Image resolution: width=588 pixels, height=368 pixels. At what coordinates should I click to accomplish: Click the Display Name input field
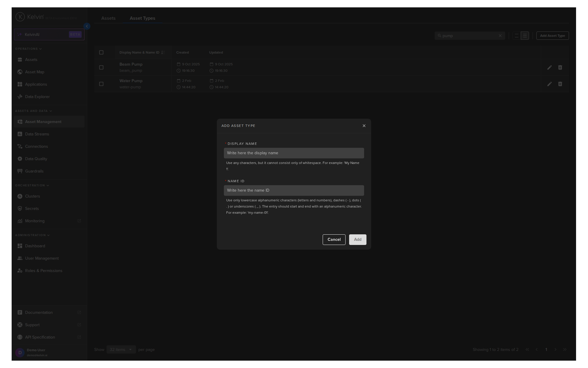point(294,153)
